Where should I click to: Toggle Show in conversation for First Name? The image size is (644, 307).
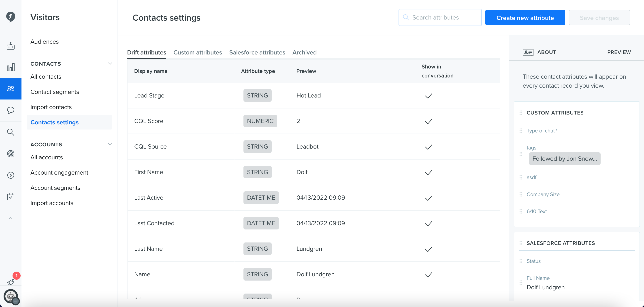pyautogui.click(x=429, y=173)
